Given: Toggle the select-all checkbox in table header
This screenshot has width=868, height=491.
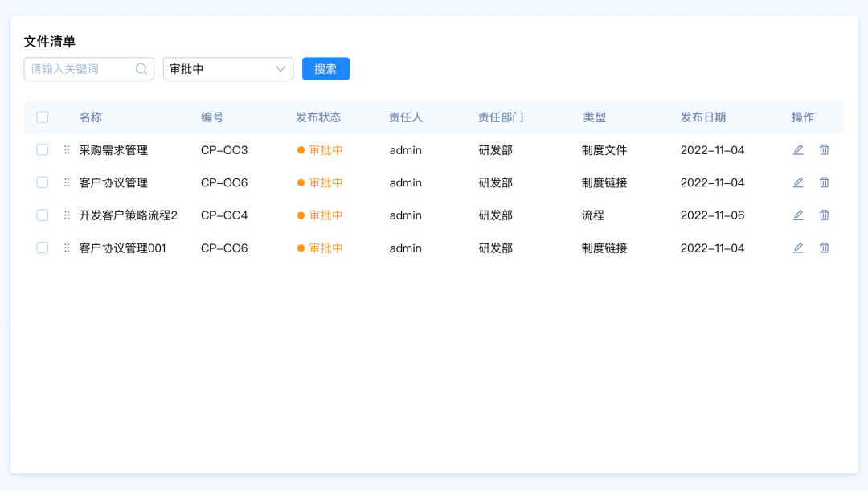Looking at the screenshot, I should pyautogui.click(x=43, y=117).
